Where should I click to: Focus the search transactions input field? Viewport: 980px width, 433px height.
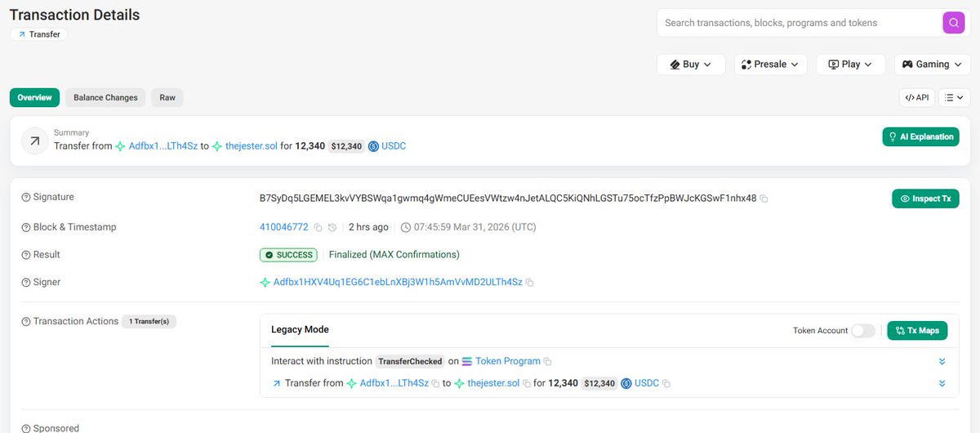(x=800, y=23)
